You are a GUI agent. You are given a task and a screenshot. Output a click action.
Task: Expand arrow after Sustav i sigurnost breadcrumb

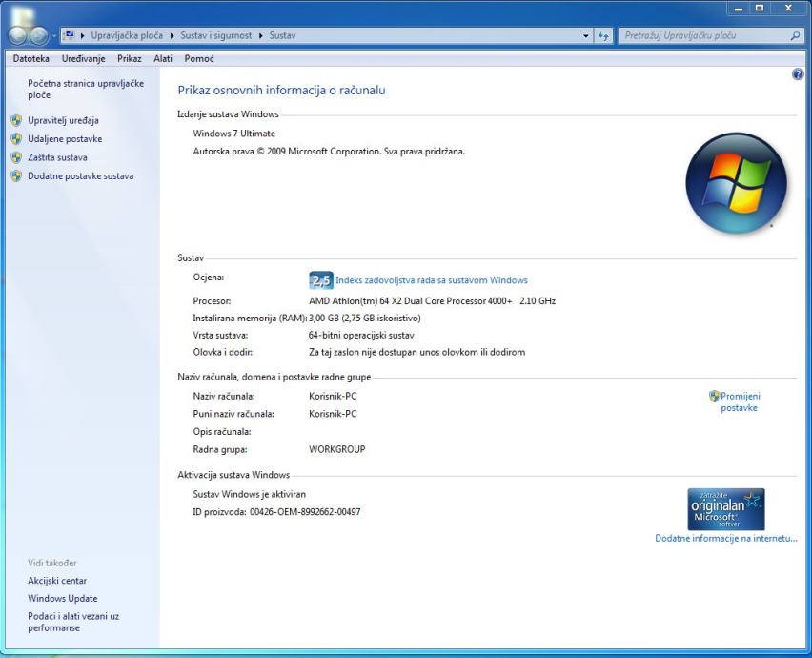tap(261, 35)
